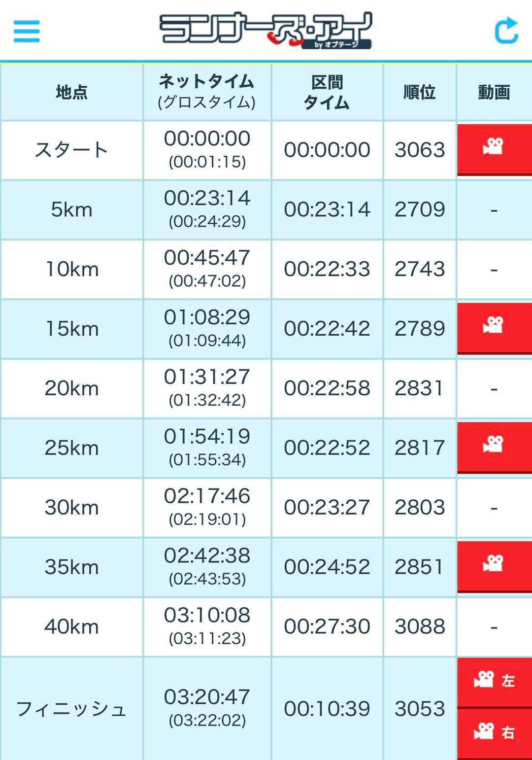The width and height of the screenshot is (532, 760).
Task: Select the 地点 column header
Action: (72, 92)
